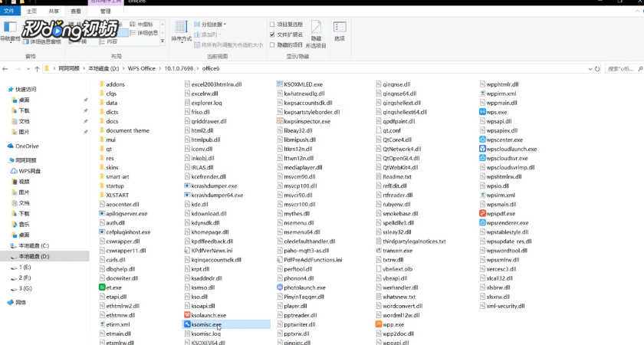Image resolution: width=644 pixels, height=345 pixels.
Task: Select the thirdpartylegalnotices.txt file
Action: pyautogui.click(x=411, y=241)
